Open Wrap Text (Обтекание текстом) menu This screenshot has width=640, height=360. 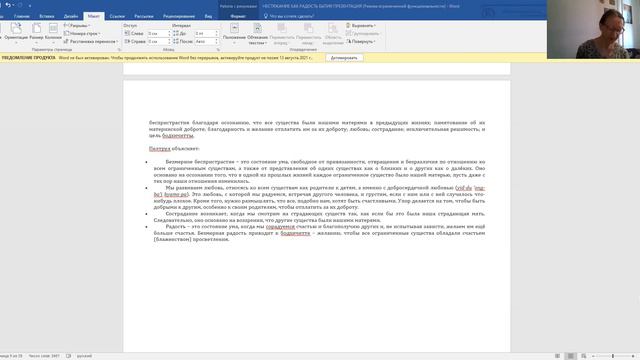pyautogui.click(x=258, y=33)
